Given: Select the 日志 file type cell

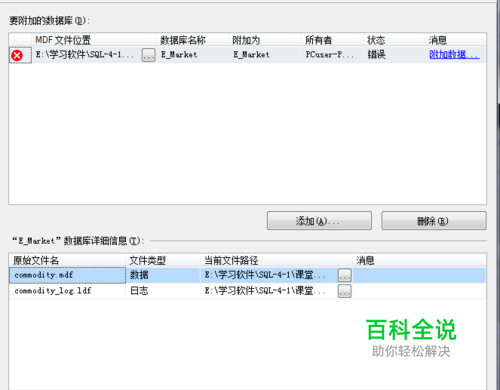Looking at the screenshot, I should pos(163,291).
